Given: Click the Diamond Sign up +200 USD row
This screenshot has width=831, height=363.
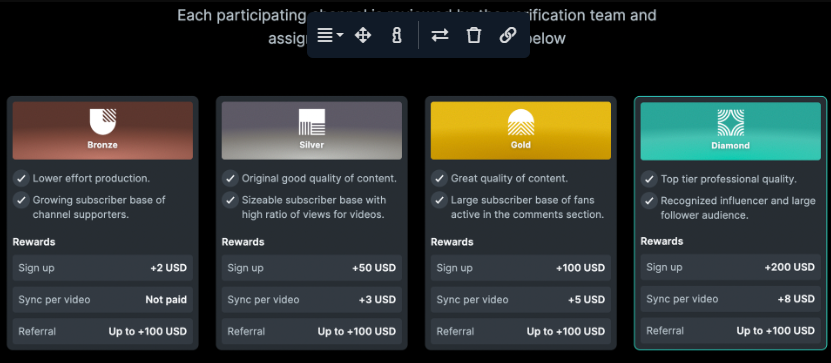Looking at the screenshot, I should [730, 267].
